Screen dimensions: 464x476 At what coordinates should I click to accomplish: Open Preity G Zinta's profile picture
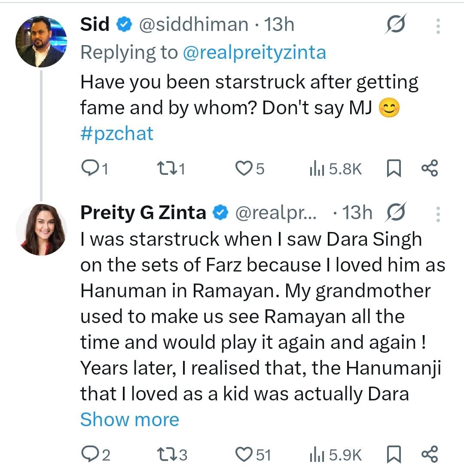click(x=41, y=229)
